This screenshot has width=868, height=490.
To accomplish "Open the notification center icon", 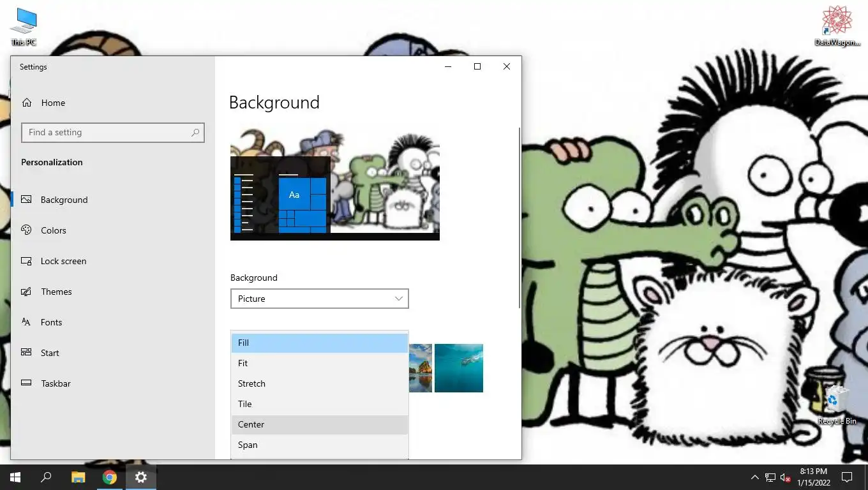I will tap(847, 477).
